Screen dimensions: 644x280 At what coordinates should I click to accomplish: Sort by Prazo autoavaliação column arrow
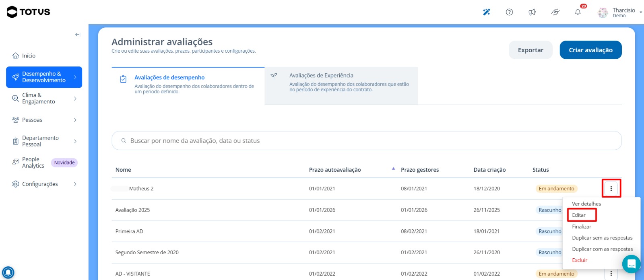tap(393, 169)
